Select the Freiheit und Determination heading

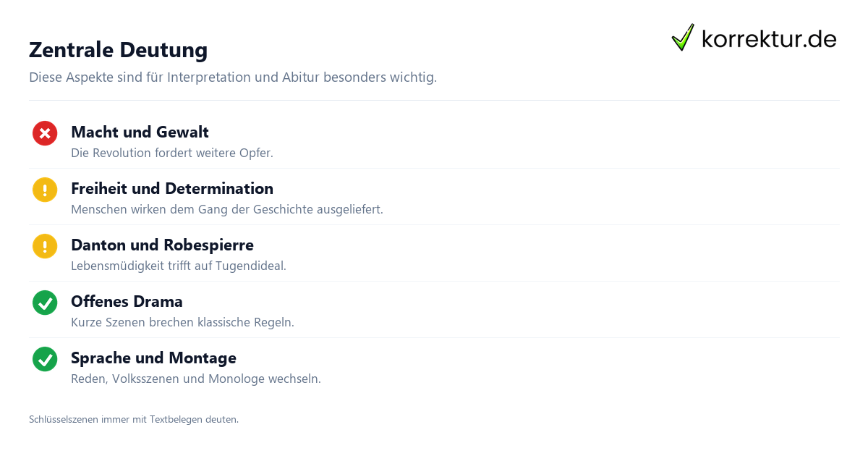172,188
